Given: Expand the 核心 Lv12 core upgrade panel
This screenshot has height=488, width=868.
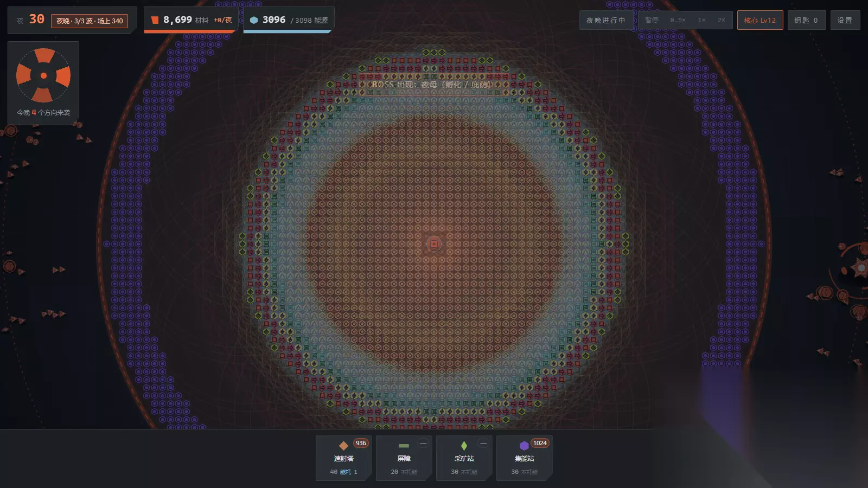Looking at the screenshot, I should pos(759,20).
